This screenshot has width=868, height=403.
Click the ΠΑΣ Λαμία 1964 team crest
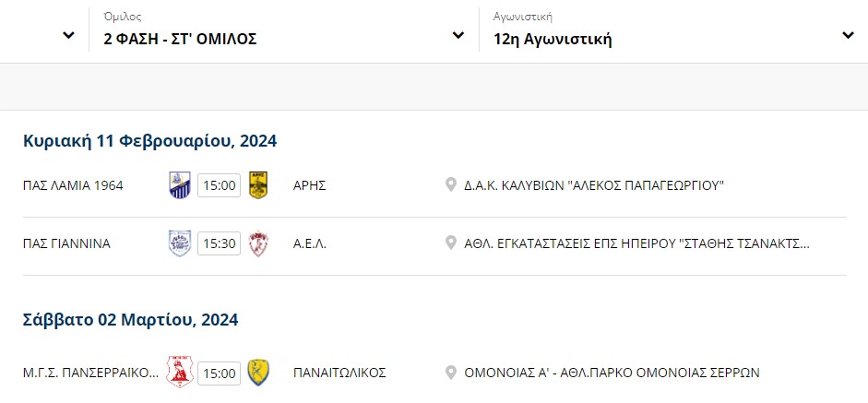click(x=180, y=185)
